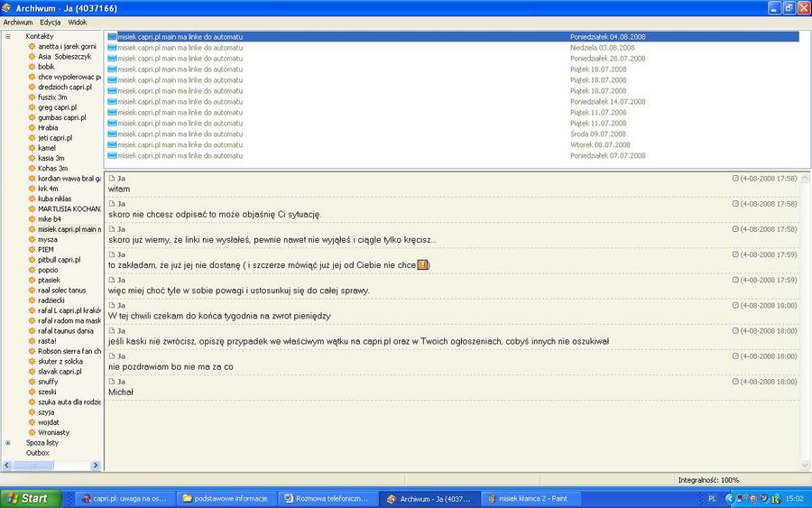
Task: Expand the 'Spoza listy' tree node
Action: [x=8, y=443]
